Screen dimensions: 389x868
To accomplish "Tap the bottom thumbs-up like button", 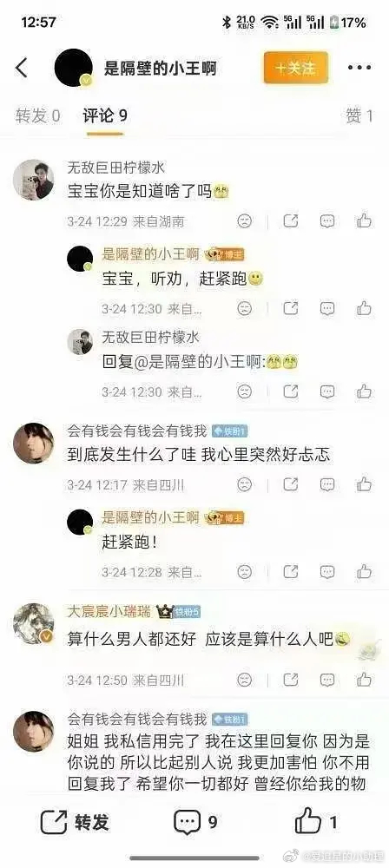I will [316, 821].
